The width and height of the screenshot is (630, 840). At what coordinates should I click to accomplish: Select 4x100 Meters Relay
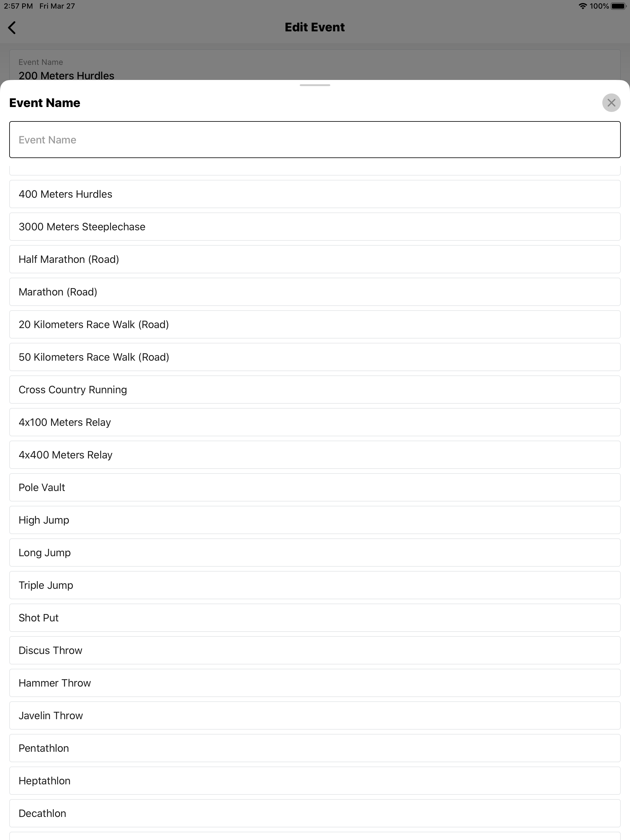[315, 422]
